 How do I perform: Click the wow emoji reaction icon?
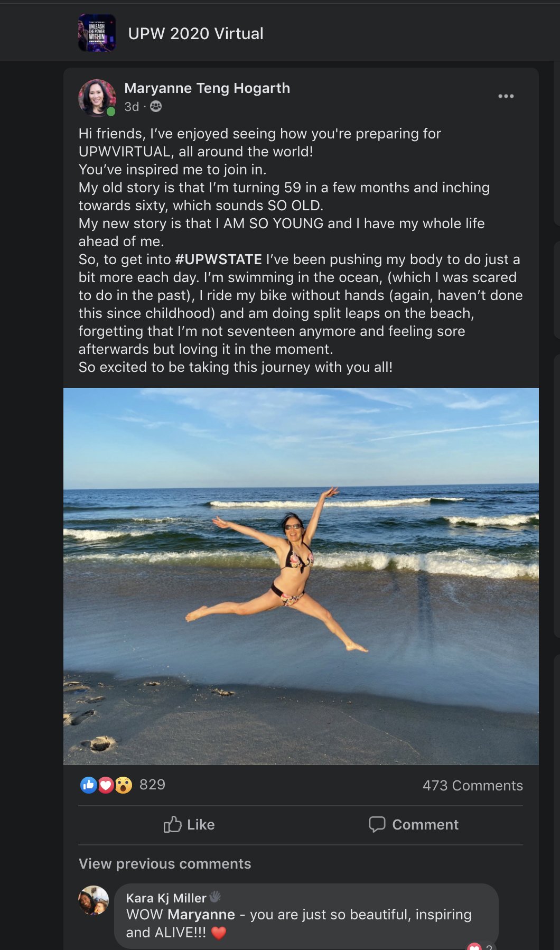tap(124, 785)
